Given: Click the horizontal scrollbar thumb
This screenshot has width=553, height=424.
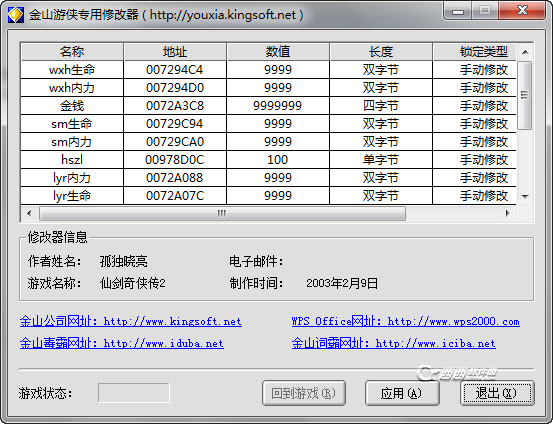Looking at the screenshot, I should coord(222,213).
